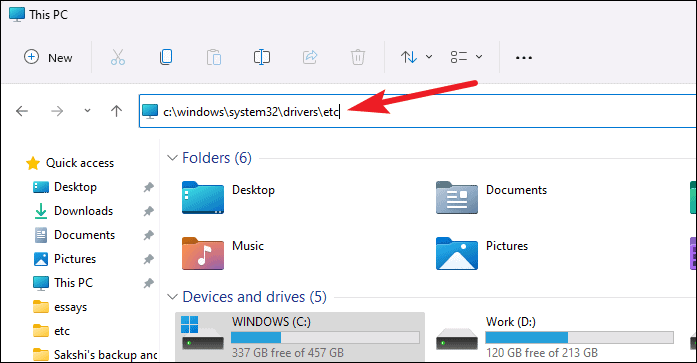Open the Sort options dropdown
Image resolution: width=697 pixels, height=363 pixels.
[417, 57]
